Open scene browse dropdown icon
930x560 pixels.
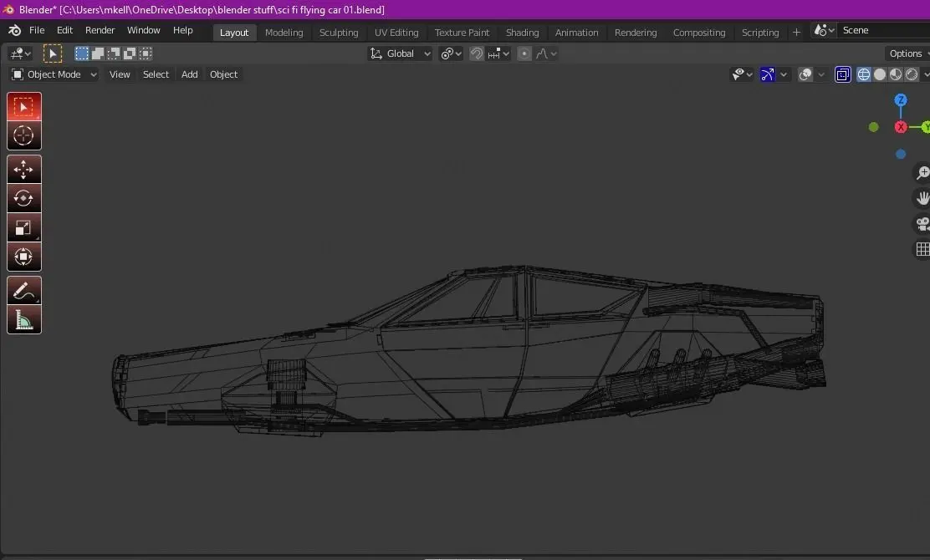[x=824, y=30]
